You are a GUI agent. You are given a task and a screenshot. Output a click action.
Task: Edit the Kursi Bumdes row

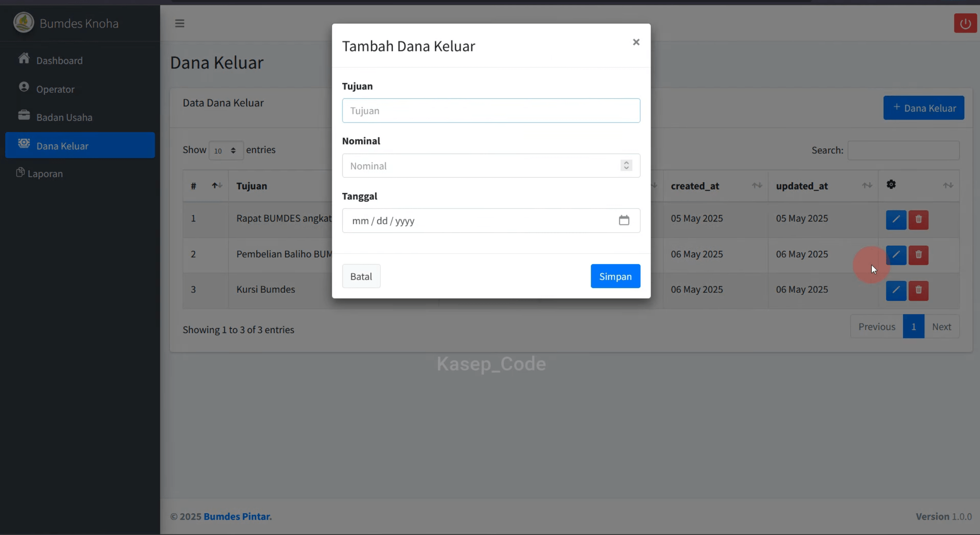(896, 290)
